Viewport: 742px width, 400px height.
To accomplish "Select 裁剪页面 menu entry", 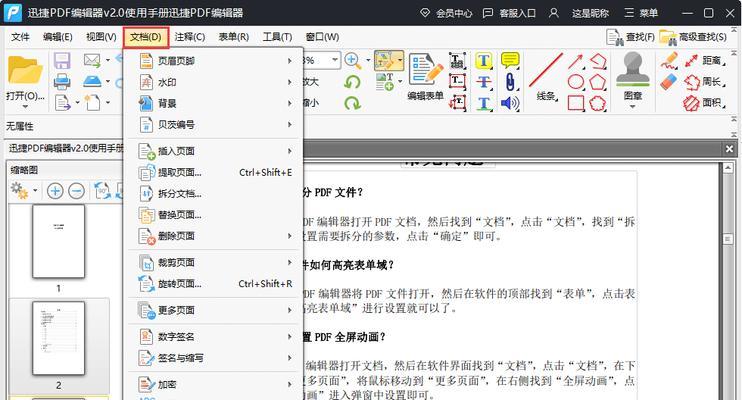I will [213, 263].
